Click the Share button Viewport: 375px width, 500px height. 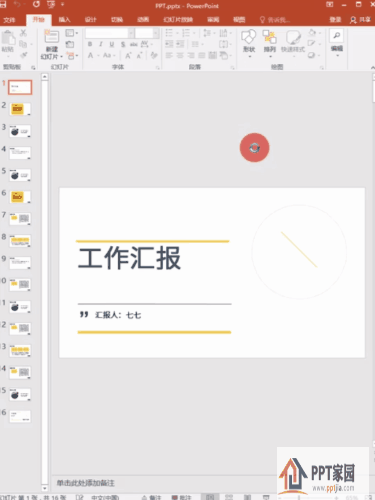click(x=360, y=20)
